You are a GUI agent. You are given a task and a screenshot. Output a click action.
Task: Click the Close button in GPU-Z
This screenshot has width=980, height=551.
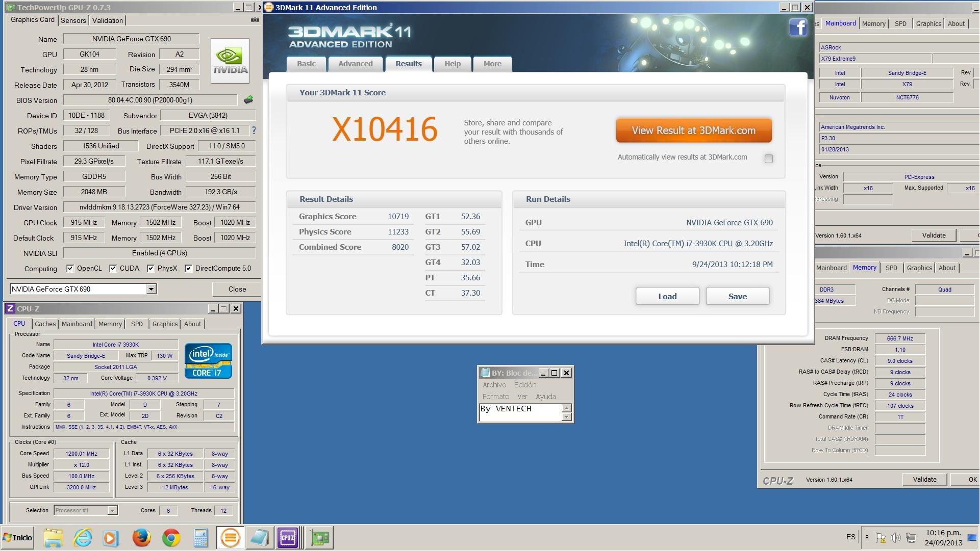click(x=237, y=289)
